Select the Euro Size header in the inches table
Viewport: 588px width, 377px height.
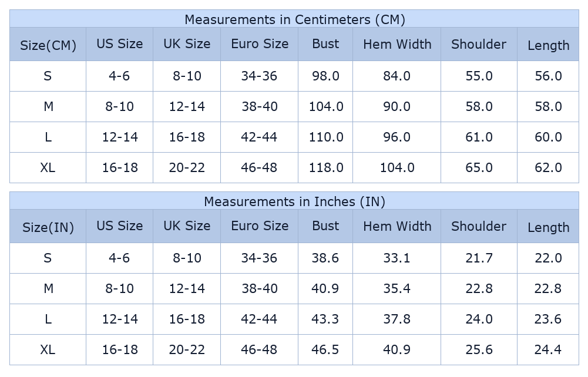(260, 226)
